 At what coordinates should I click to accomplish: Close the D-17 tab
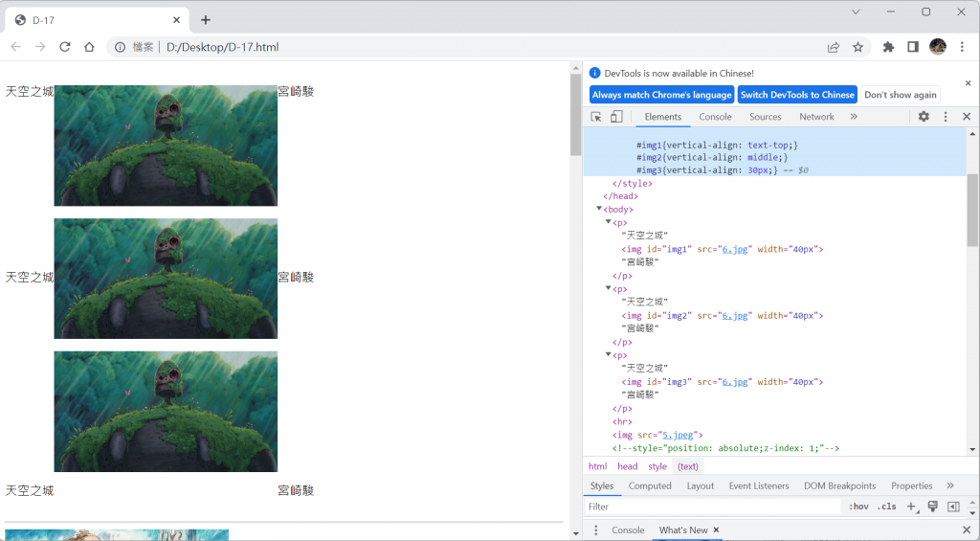(176, 20)
